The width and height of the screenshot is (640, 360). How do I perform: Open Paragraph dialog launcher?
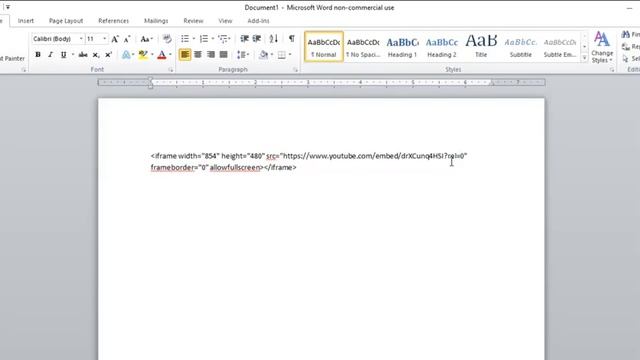click(295, 70)
